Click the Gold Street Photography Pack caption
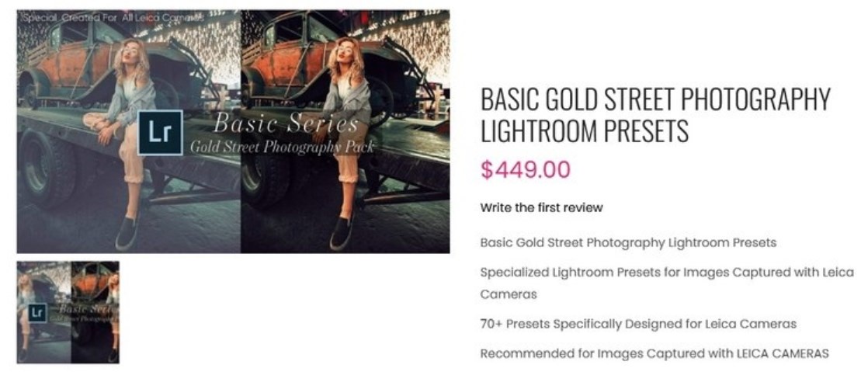The width and height of the screenshot is (868, 372). [283, 146]
